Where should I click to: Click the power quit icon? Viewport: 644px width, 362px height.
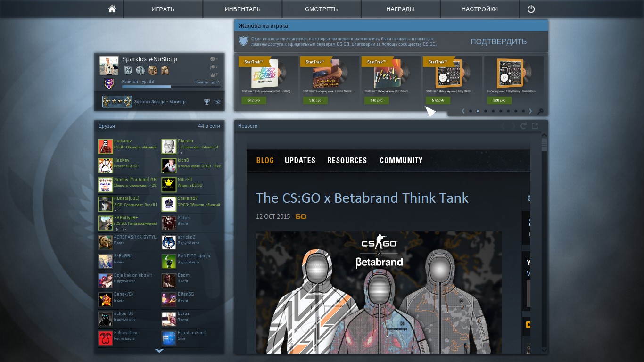pyautogui.click(x=531, y=9)
